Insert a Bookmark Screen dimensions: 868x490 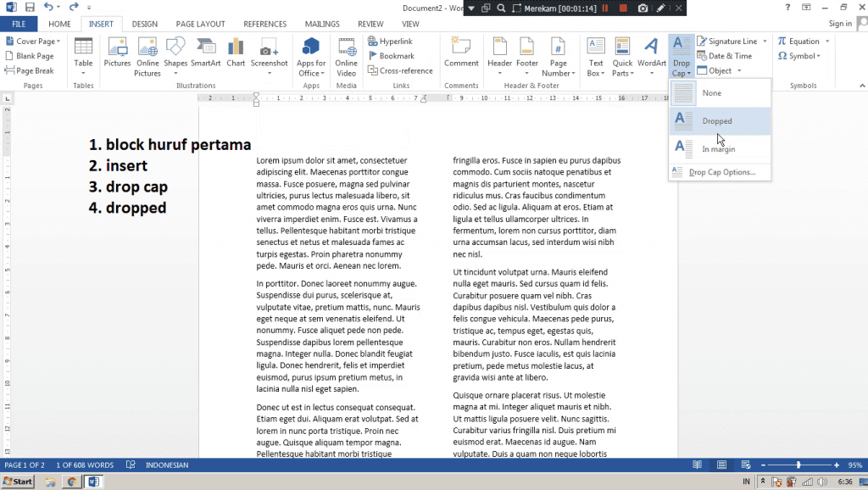coord(392,56)
